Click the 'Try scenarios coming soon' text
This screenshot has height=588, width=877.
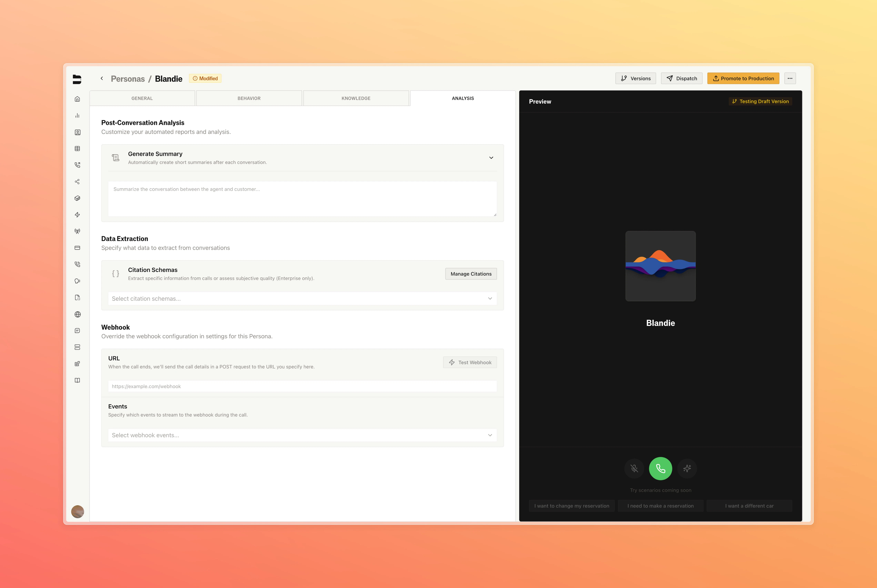[661, 490]
